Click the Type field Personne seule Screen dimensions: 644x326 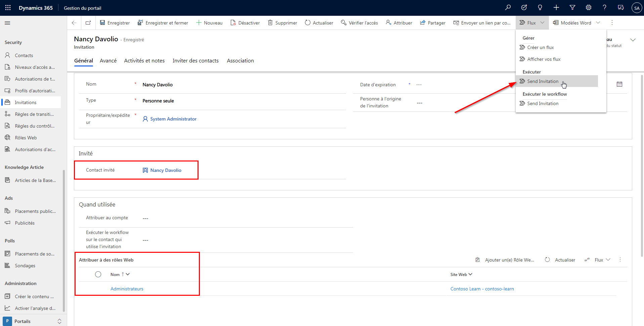pos(158,101)
